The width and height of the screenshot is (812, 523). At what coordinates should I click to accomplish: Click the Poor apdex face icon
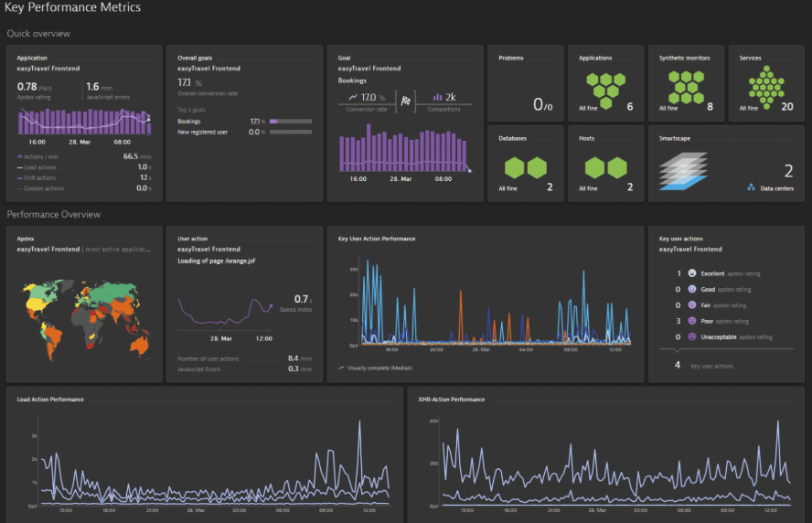click(x=692, y=321)
